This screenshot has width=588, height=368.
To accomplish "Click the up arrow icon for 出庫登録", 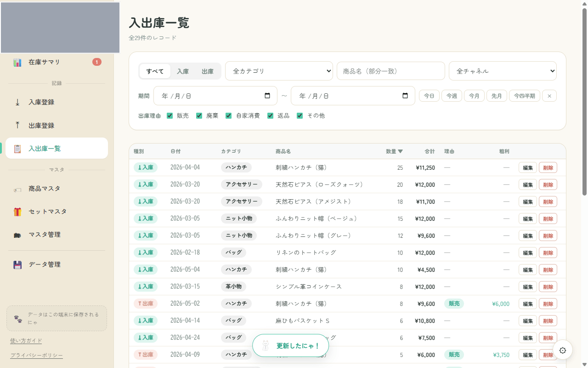I will click(17, 125).
